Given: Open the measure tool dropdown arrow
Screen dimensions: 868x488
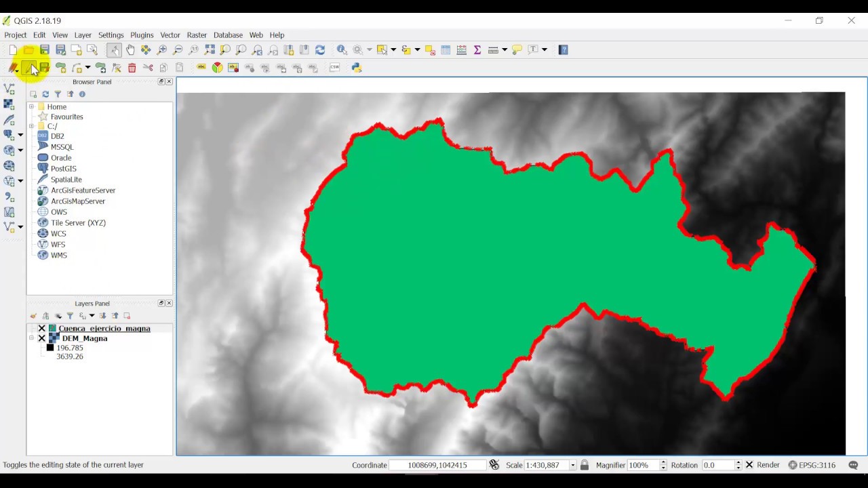Looking at the screenshot, I should (505, 50).
